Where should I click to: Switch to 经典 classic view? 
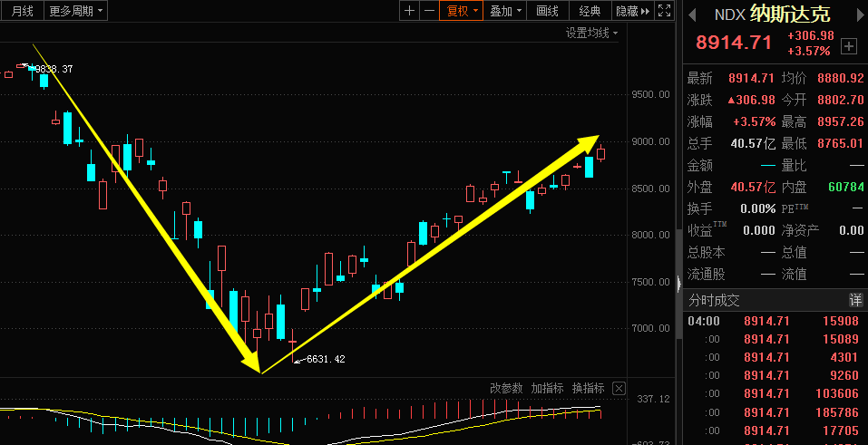coord(590,11)
